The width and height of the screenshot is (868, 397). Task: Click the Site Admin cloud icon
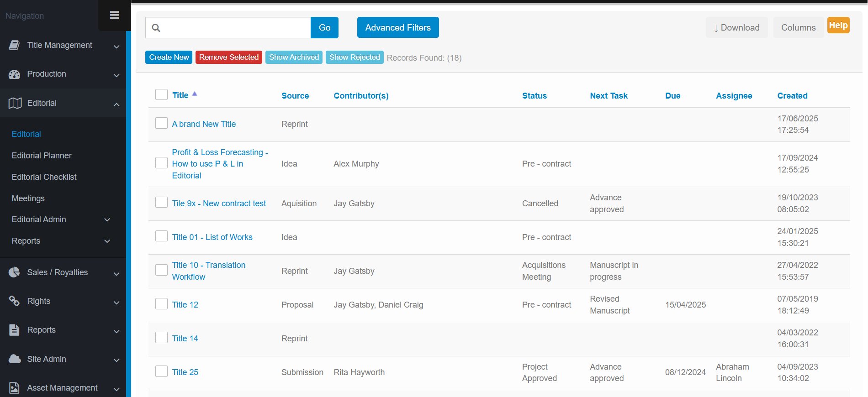coord(15,359)
